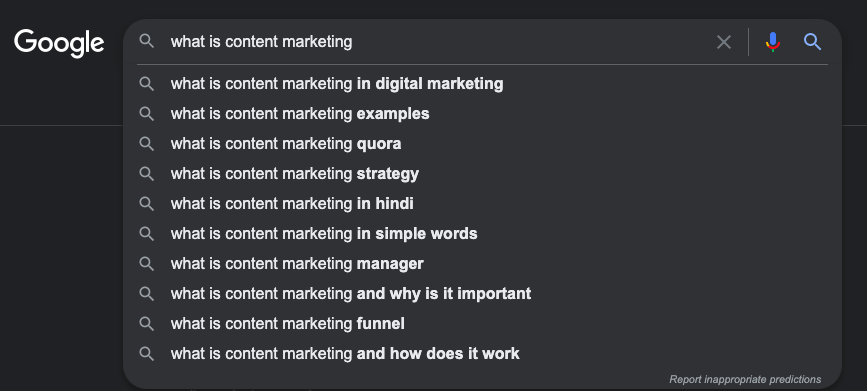Choose 'what is content marketing examples' suggestion

click(482, 114)
